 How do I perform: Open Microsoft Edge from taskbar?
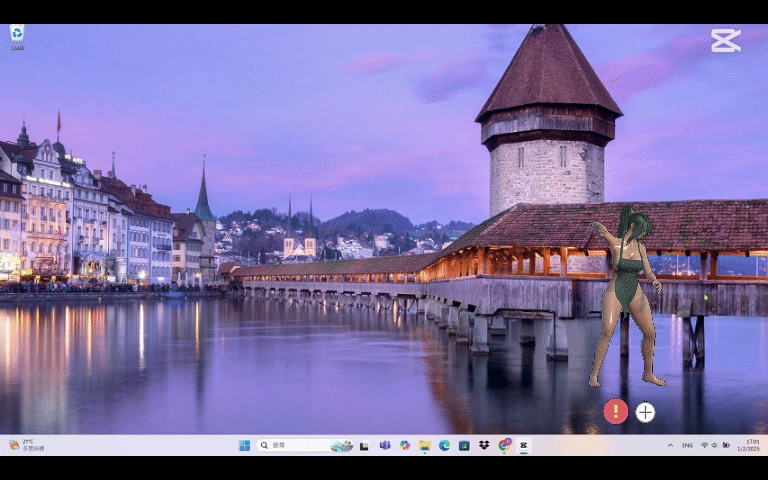click(x=445, y=445)
